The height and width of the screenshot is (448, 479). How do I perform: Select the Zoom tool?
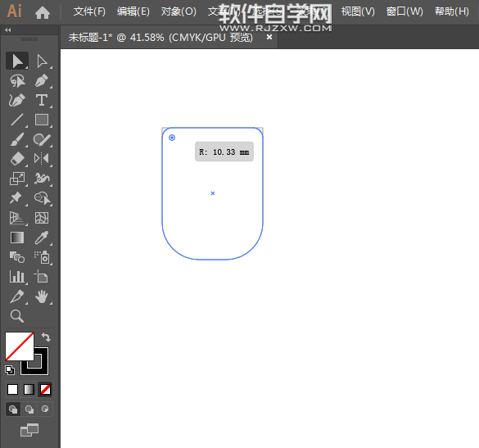tap(17, 316)
